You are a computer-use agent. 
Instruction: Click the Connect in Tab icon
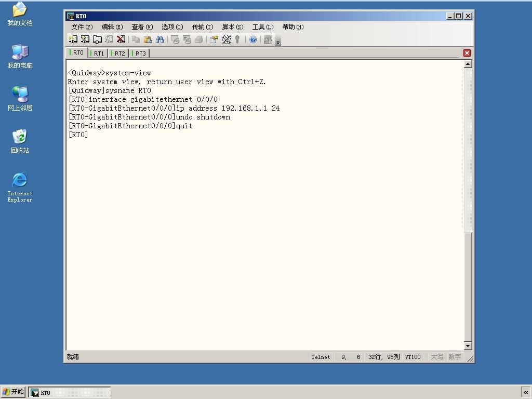pyautogui.click(x=97, y=39)
